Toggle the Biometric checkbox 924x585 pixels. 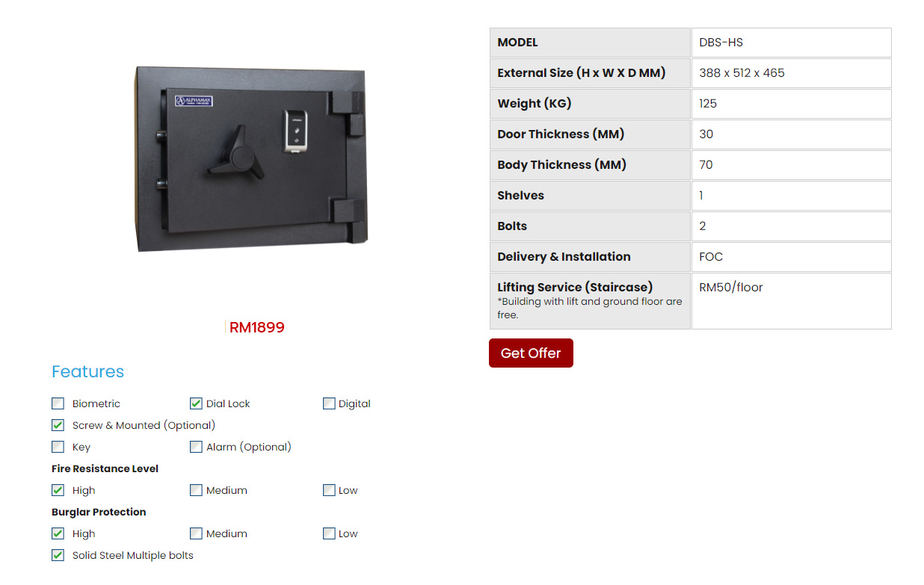point(58,403)
